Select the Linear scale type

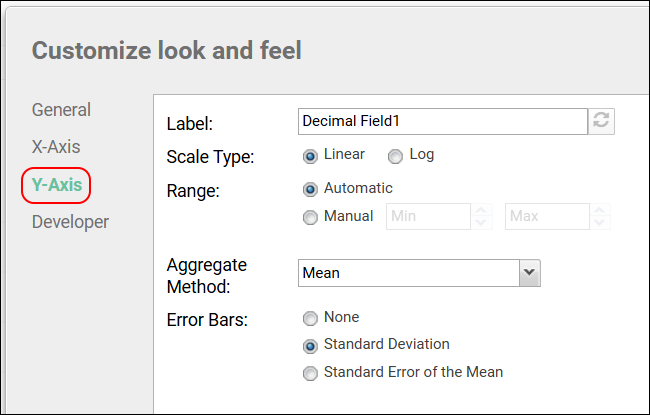[310, 156]
